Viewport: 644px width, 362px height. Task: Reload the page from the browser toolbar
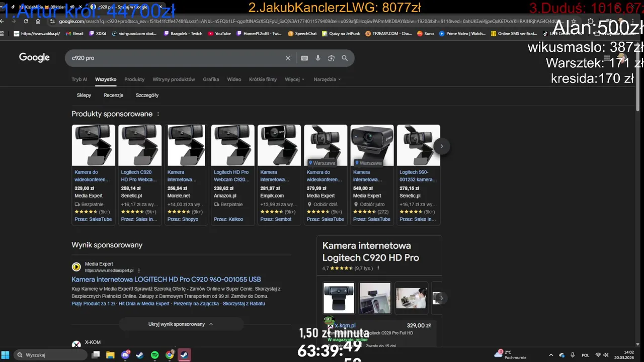(x=26, y=21)
